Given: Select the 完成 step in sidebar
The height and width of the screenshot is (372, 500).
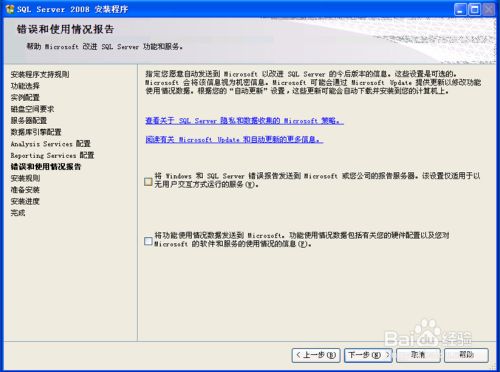Looking at the screenshot, I should [18, 213].
